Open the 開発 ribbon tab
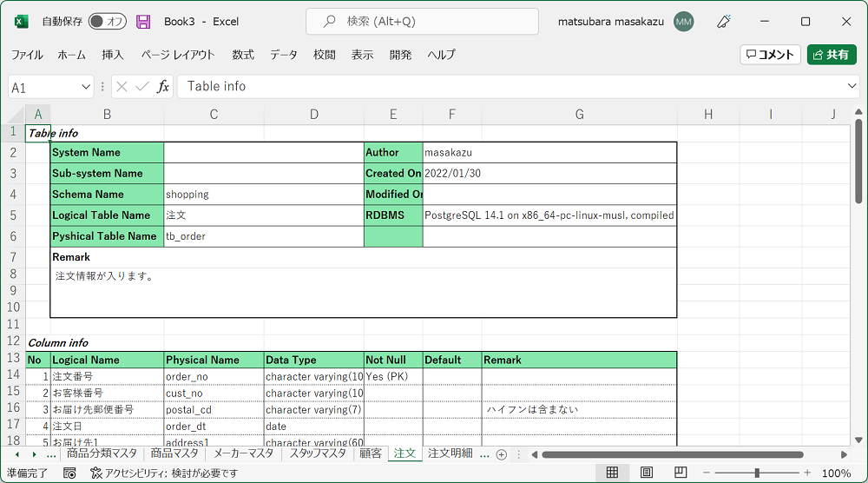 (x=400, y=55)
